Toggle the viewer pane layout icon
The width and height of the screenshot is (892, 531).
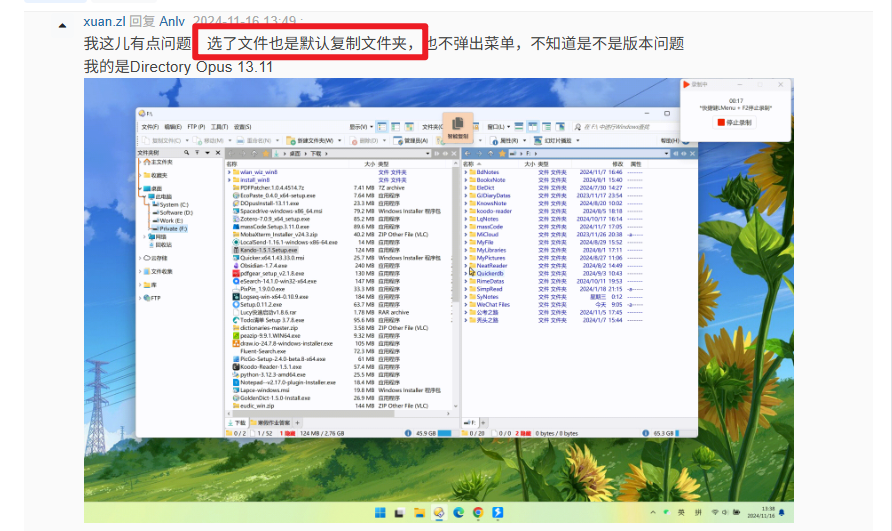click(560, 127)
